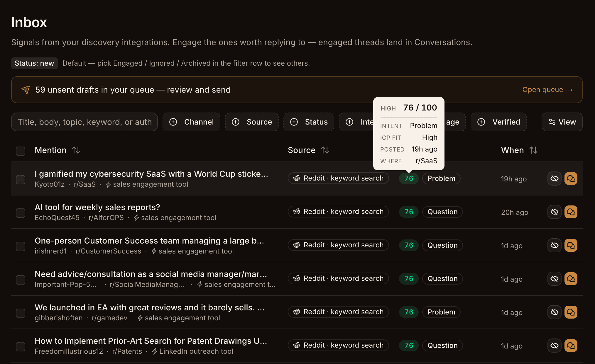Tick the social media manager row checkbox
This screenshot has width=595, height=364.
pyautogui.click(x=21, y=280)
